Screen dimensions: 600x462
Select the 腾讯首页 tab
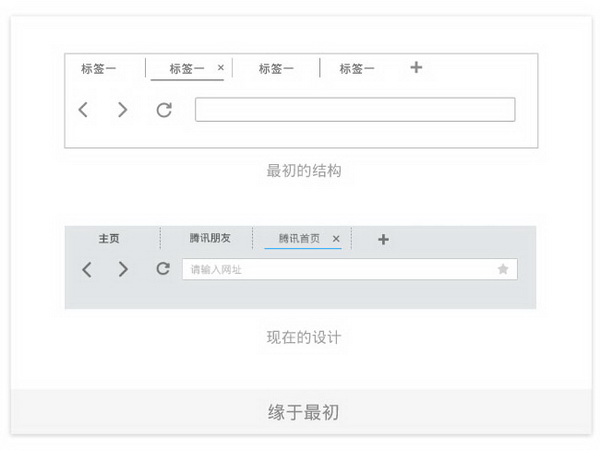[299, 238]
